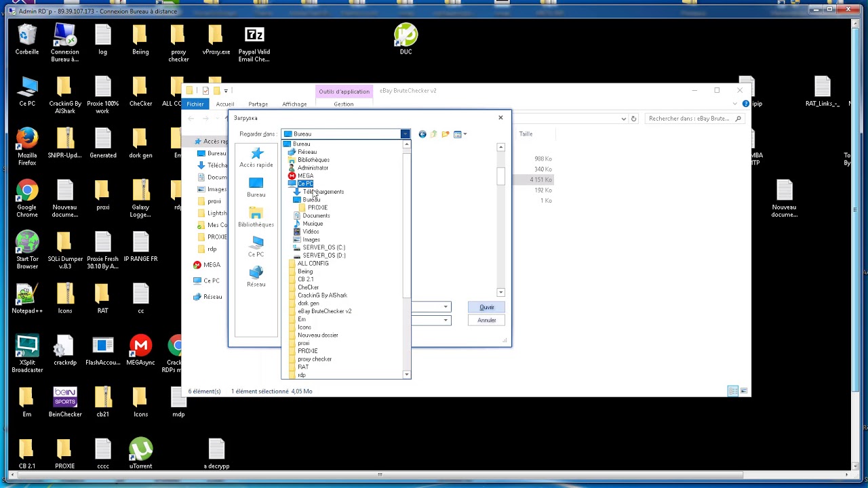Sort by the Taille column header

click(x=526, y=134)
